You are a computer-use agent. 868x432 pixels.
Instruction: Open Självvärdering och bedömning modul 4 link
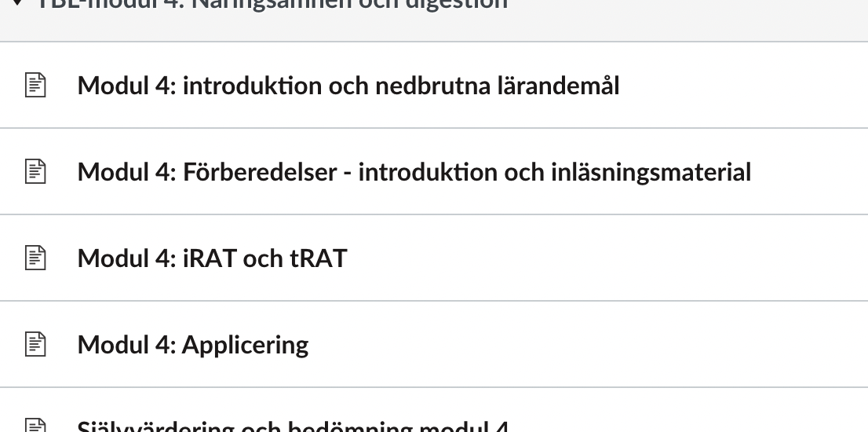293,427
